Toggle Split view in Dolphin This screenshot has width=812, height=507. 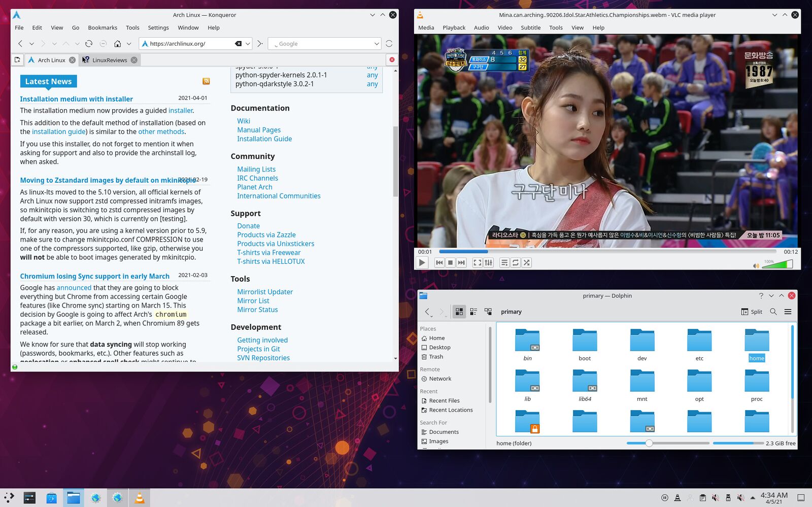pos(752,312)
